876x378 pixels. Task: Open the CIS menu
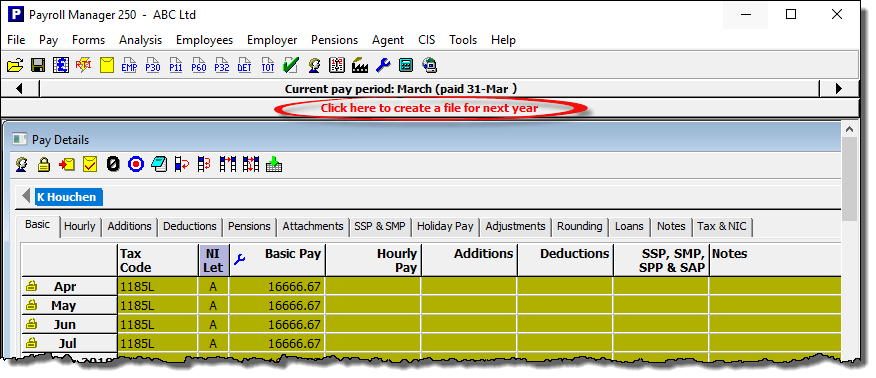pos(427,40)
